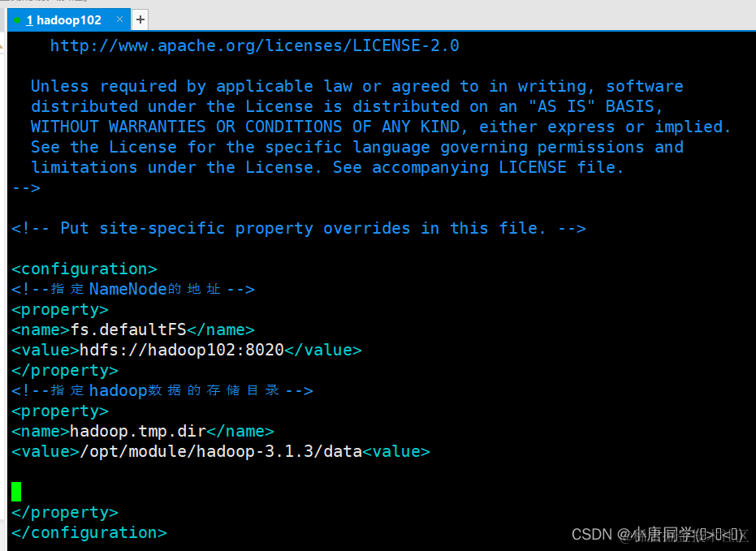Click the green terminal cursor block

(x=16, y=492)
